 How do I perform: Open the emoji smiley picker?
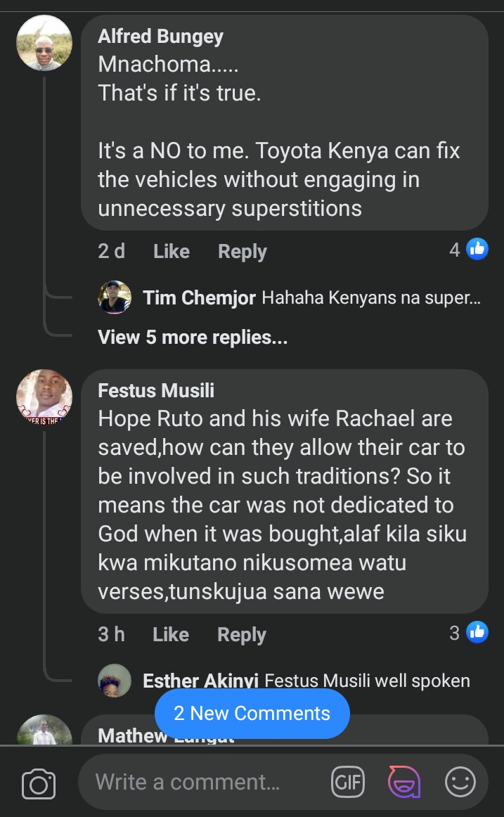pyautogui.click(x=460, y=782)
